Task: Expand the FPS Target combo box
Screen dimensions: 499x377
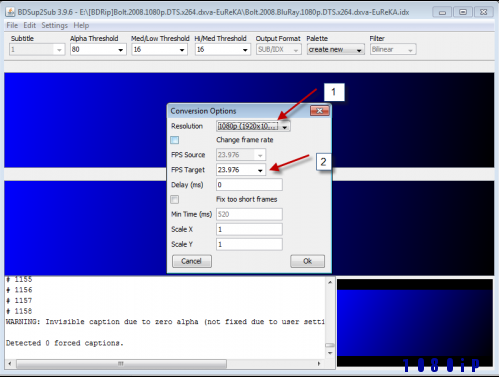Action: click(241, 170)
